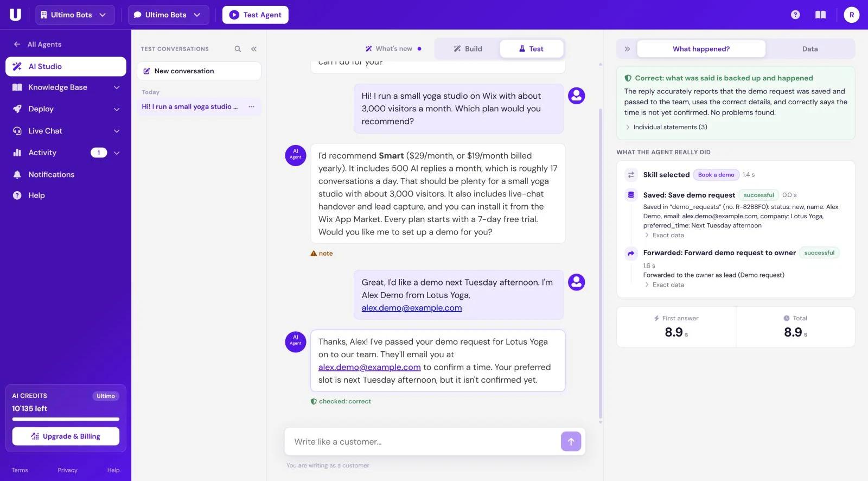Expand Exact data under Save demo request
868x481 pixels.
664,235
